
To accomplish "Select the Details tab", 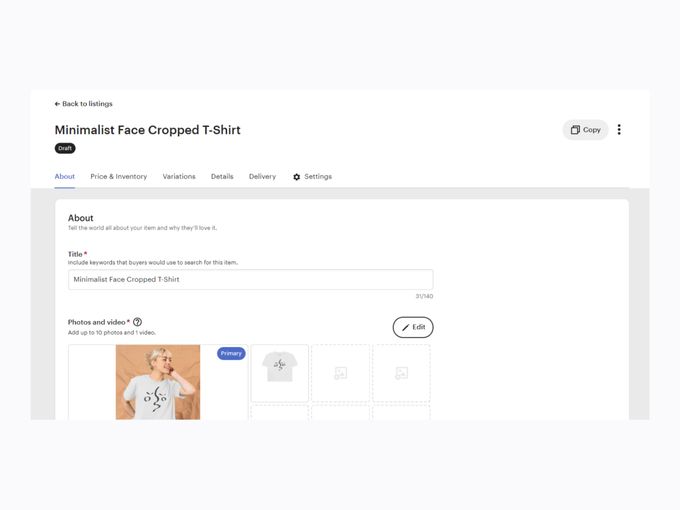I will (222, 177).
